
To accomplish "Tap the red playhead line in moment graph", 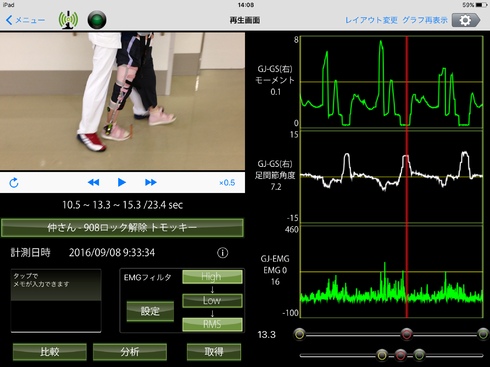I will coord(407,81).
